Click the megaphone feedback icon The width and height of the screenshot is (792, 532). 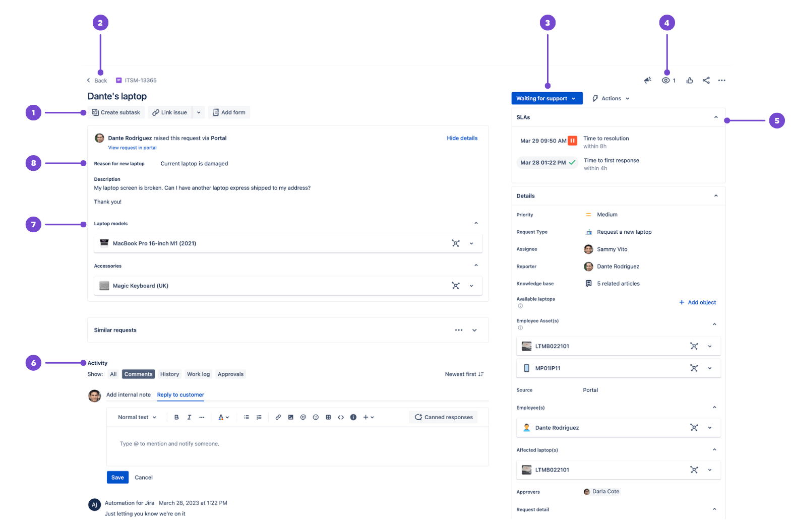pos(647,81)
